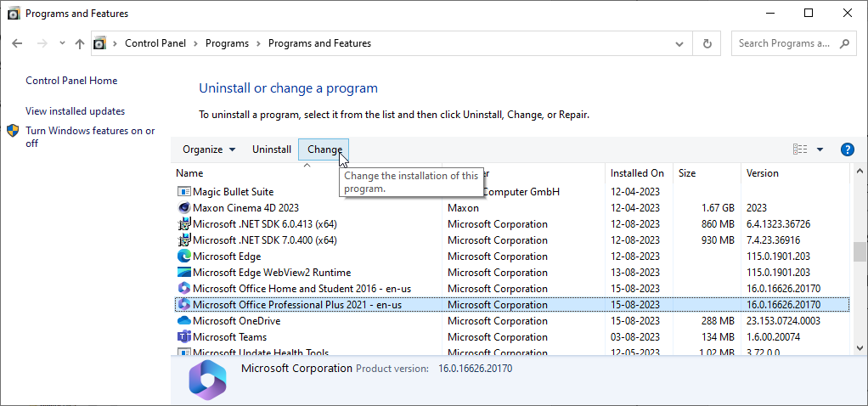The image size is (868, 406).
Task: Open Control Panel Home link
Action: click(71, 81)
